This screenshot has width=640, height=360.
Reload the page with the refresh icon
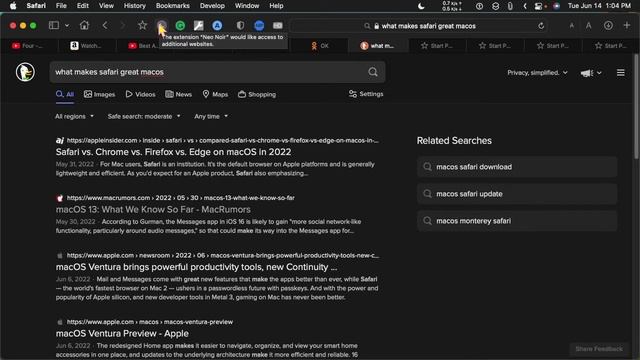541,26
